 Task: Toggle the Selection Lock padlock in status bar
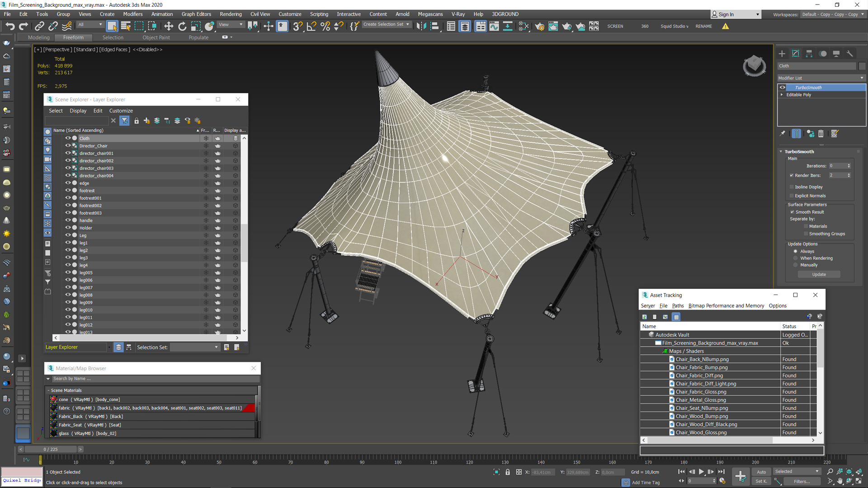coord(508,472)
